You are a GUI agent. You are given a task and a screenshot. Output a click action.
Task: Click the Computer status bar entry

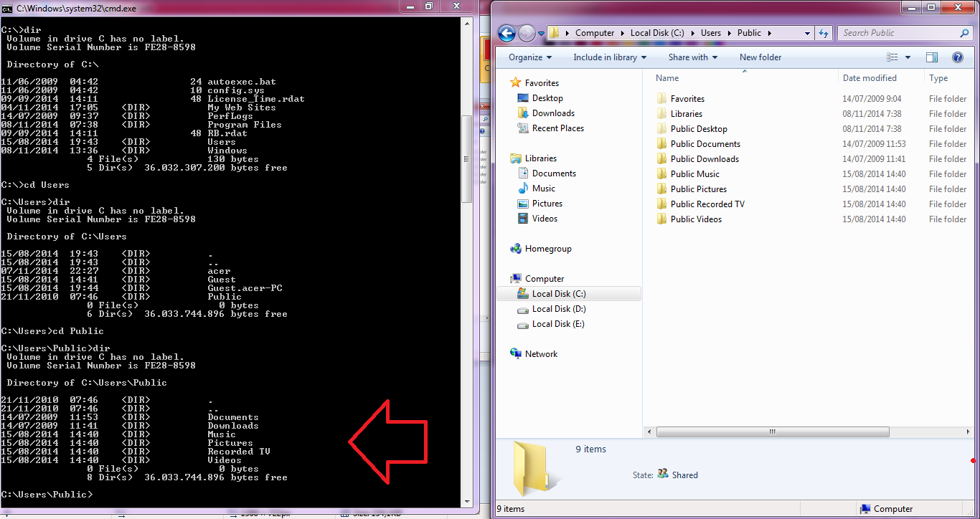point(885,509)
